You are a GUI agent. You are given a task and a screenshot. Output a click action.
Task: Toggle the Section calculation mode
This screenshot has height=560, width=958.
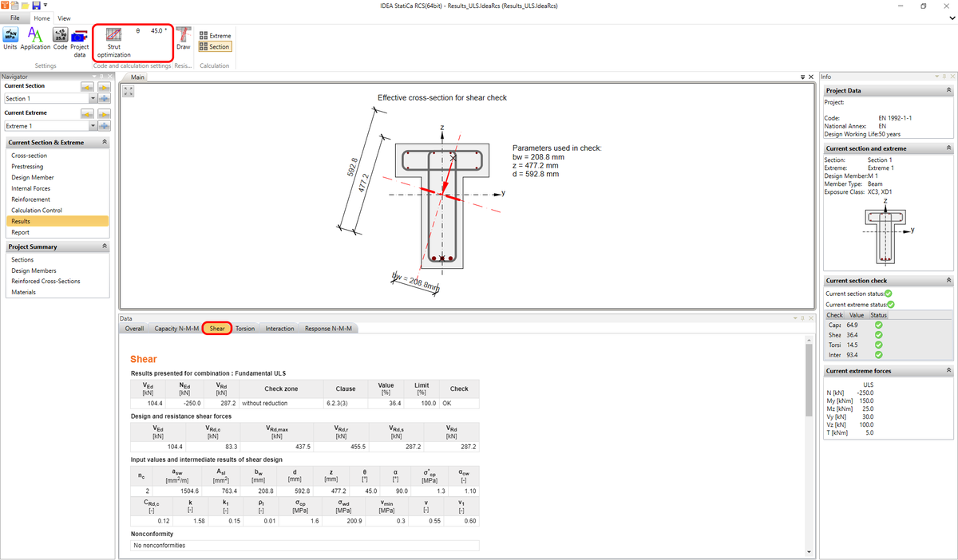(x=214, y=47)
